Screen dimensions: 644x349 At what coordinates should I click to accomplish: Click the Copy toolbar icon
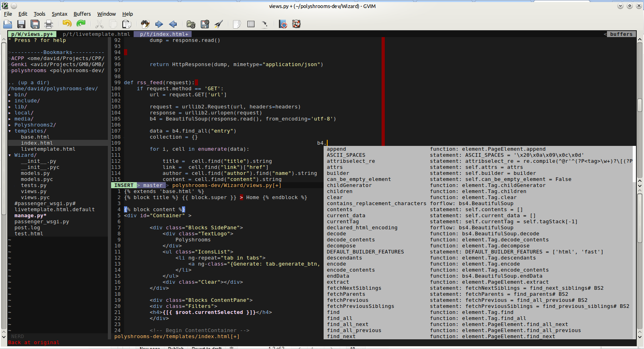pos(113,24)
